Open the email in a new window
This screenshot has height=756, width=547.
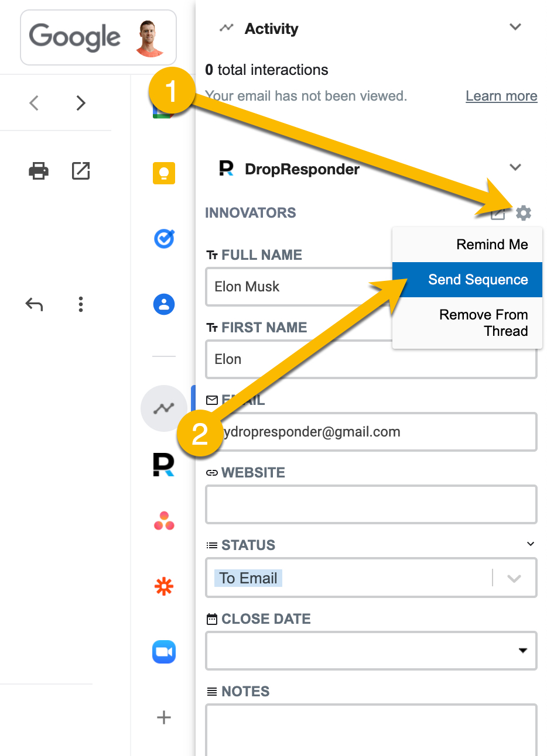tap(81, 171)
